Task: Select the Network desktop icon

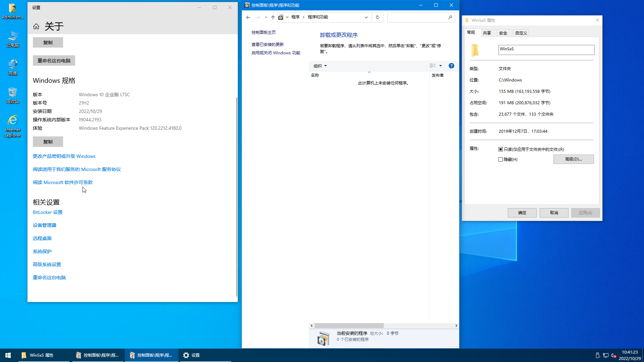Action: coord(13,67)
